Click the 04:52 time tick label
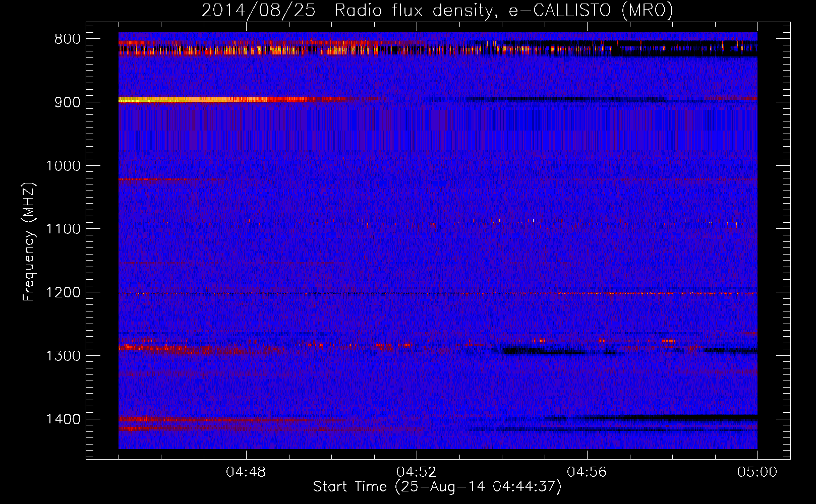Image resolution: width=816 pixels, height=504 pixels. pyautogui.click(x=417, y=472)
